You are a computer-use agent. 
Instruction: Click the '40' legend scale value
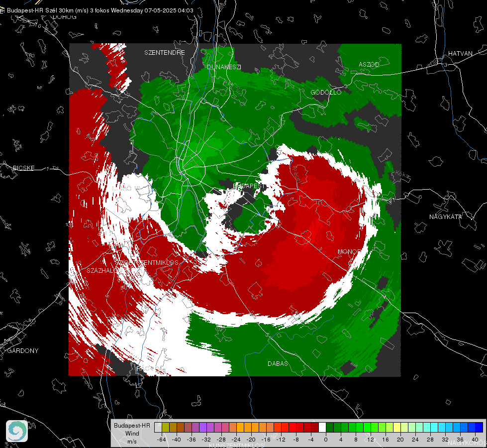pyautogui.click(x=475, y=440)
